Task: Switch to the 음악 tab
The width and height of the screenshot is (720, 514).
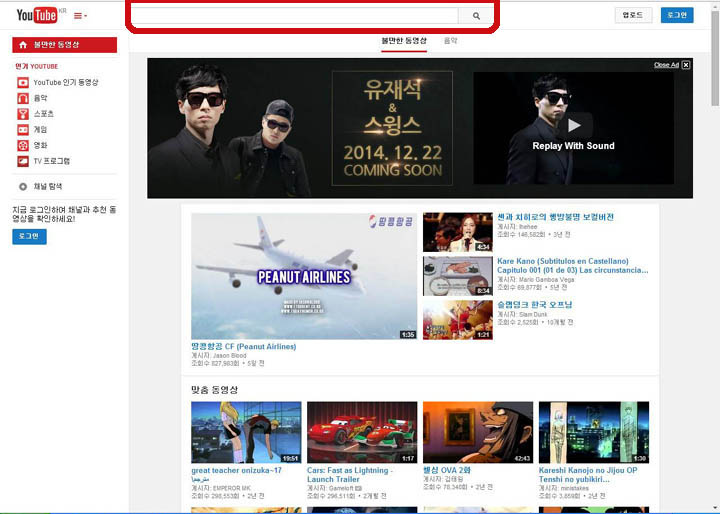Action: [x=450, y=41]
